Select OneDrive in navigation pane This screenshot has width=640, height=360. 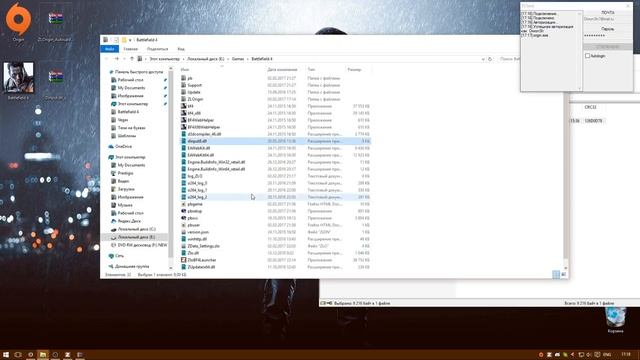120,146
